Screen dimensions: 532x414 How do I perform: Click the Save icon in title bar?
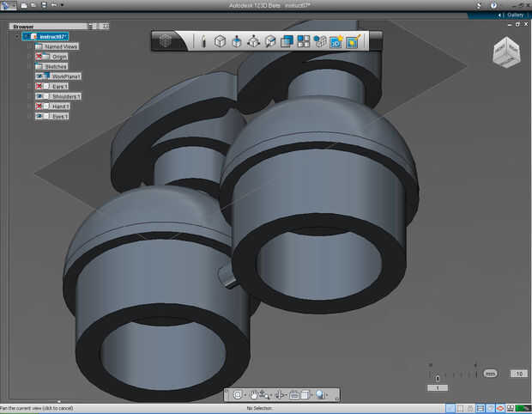point(44,5)
